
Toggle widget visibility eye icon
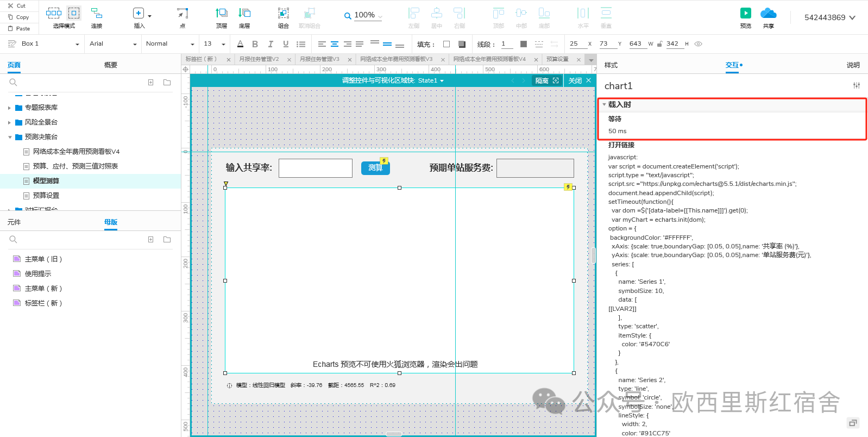699,44
